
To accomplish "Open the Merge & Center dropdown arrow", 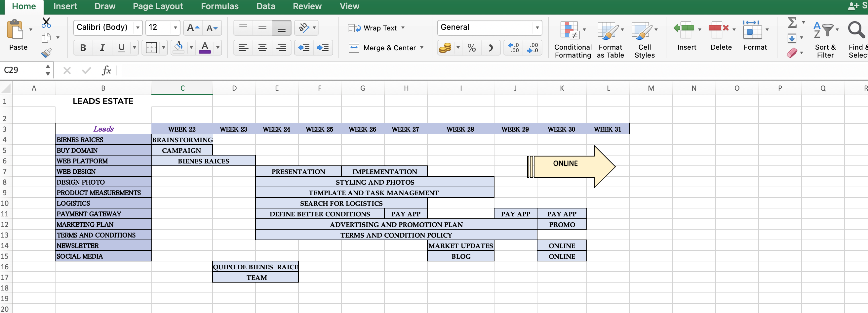I will [x=421, y=48].
